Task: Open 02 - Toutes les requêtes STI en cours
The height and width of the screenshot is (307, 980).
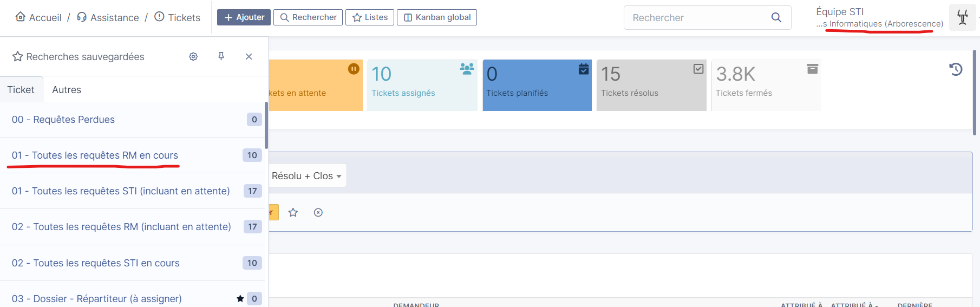Action: pyautogui.click(x=95, y=263)
